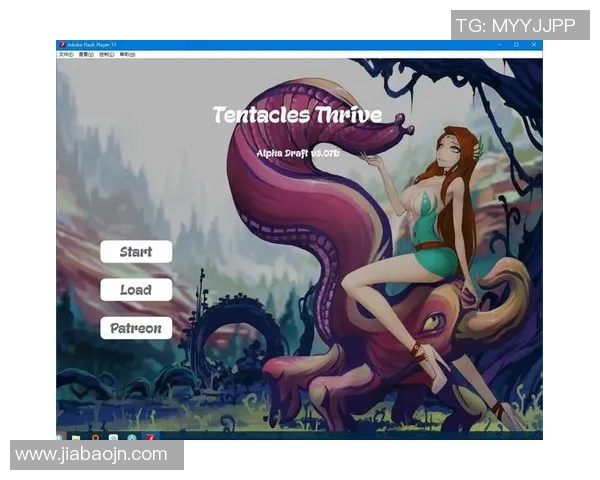600x480 pixels.
Task: Open the white app icon in taskbar
Action: 114,436
